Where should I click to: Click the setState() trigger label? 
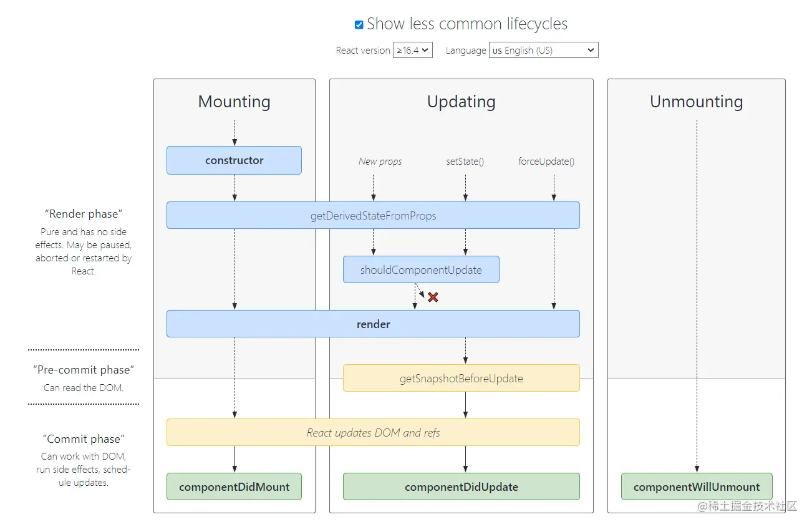click(x=465, y=162)
